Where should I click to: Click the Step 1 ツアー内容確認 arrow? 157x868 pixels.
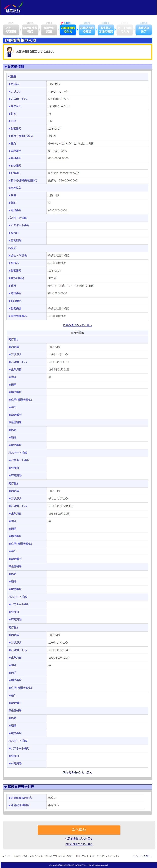click(x=11, y=30)
